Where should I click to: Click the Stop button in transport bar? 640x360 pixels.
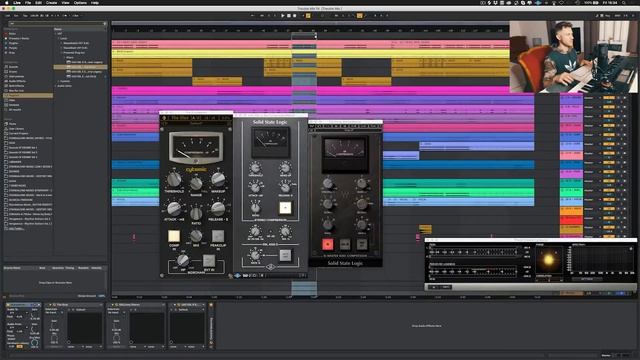[289, 16]
